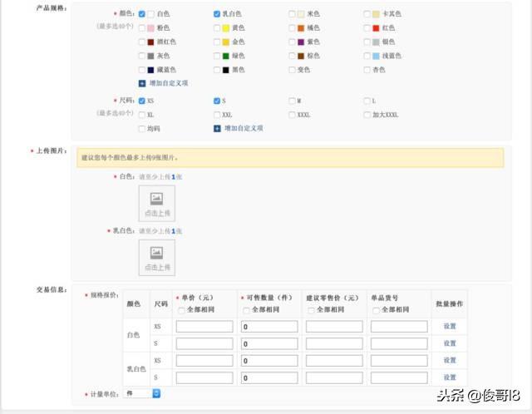The height and width of the screenshot is (414, 532).
Task: Check the XXL size checkbox
Action: [217, 115]
